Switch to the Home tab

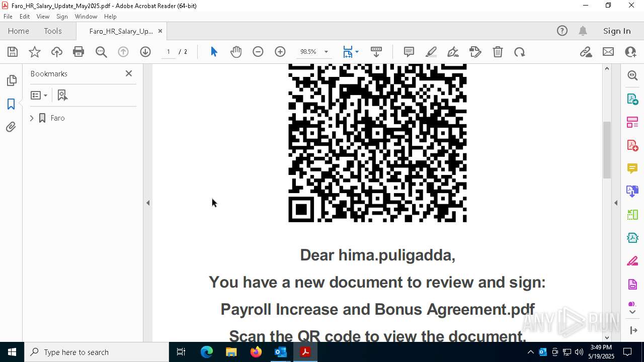19,31
